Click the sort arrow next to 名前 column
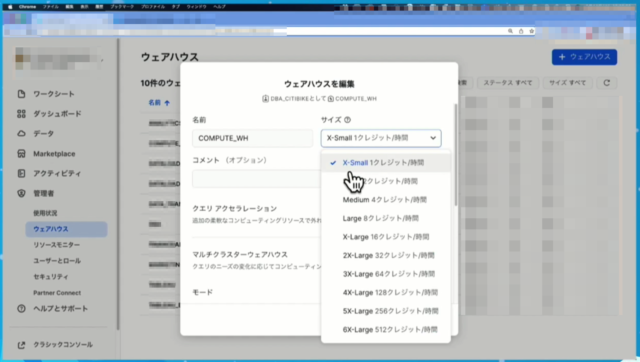This screenshot has height=362, width=640. (x=167, y=103)
